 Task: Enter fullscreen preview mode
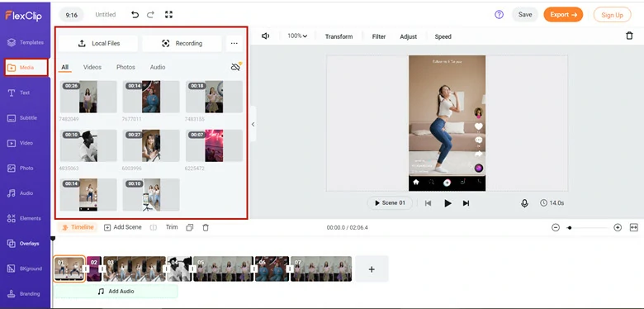168,15
